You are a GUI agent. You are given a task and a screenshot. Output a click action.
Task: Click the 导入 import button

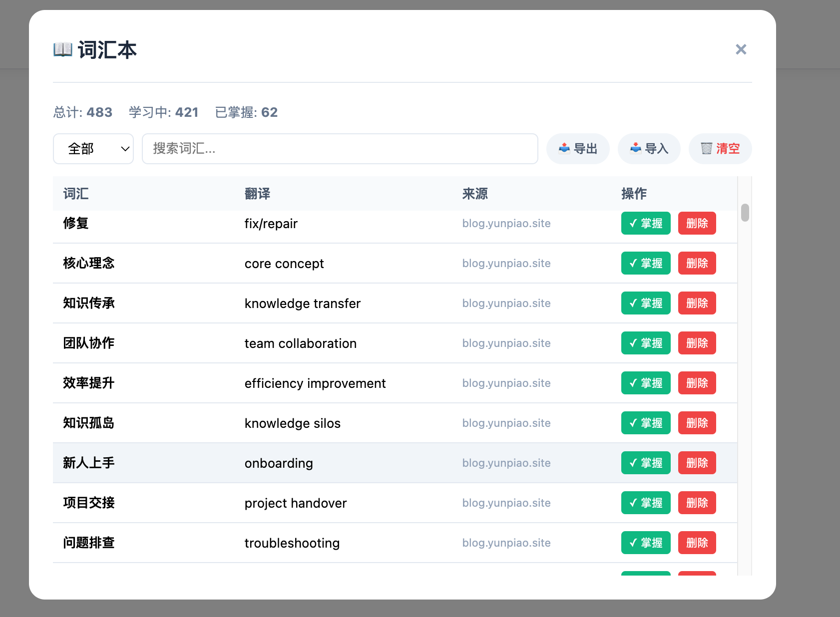(649, 149)
